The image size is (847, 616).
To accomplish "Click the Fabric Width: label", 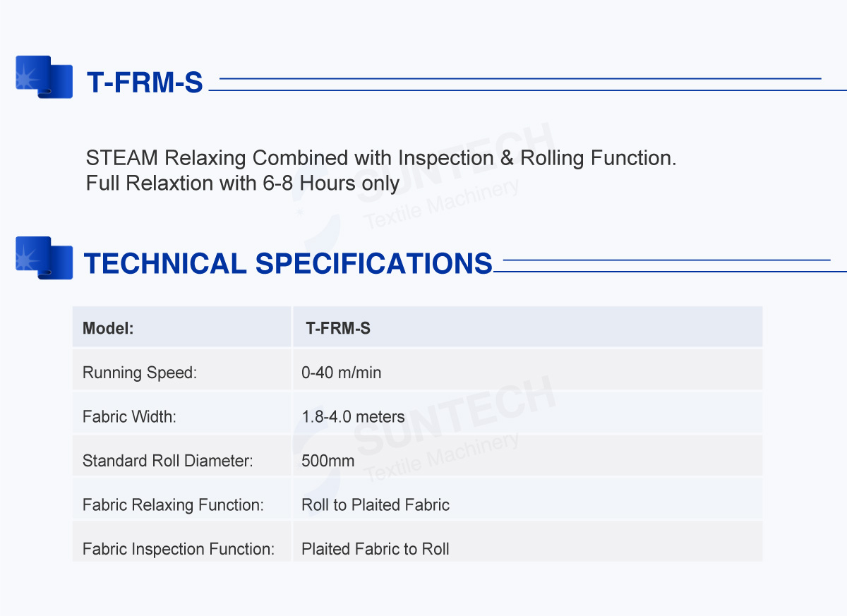I will point(129,416).
